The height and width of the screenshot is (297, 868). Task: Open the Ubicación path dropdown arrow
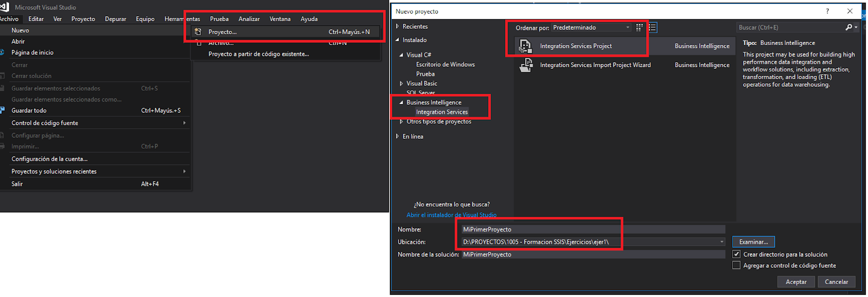pyautogui.click(x=722, y=242)
